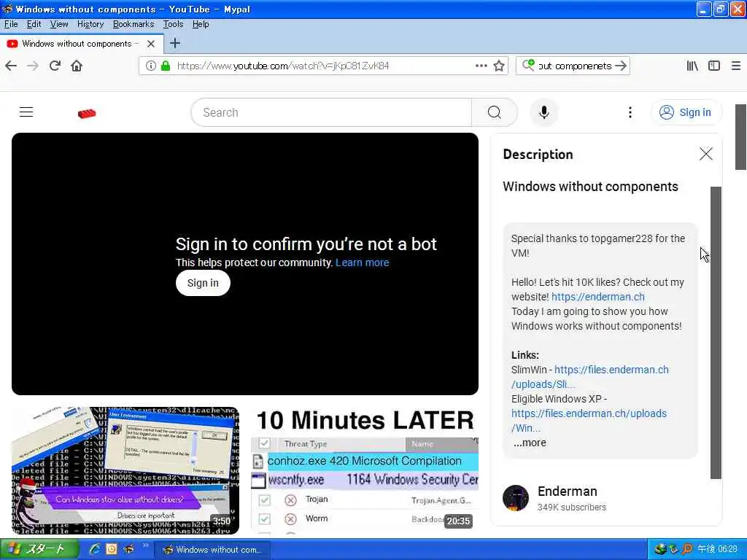The height and width of the screenshot is (560, 747).
Task: Click the Windows without com... taskbar button
Action: point(212,550)
